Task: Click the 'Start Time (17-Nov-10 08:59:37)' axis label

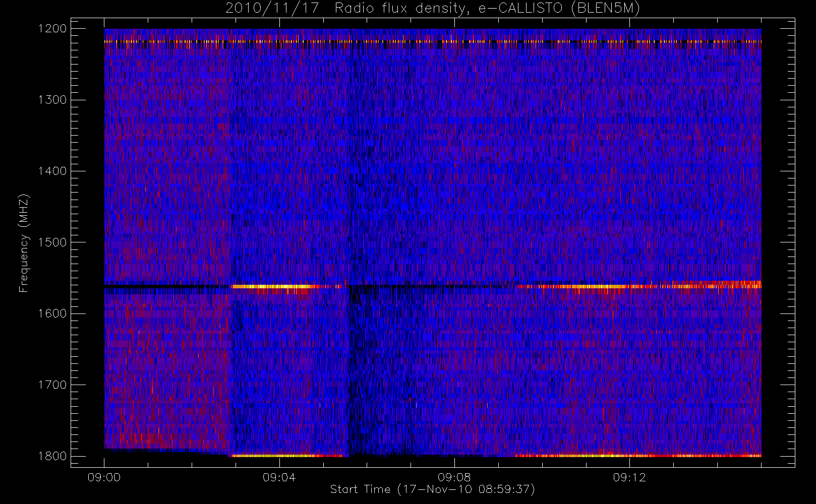Action: [432, 489]
